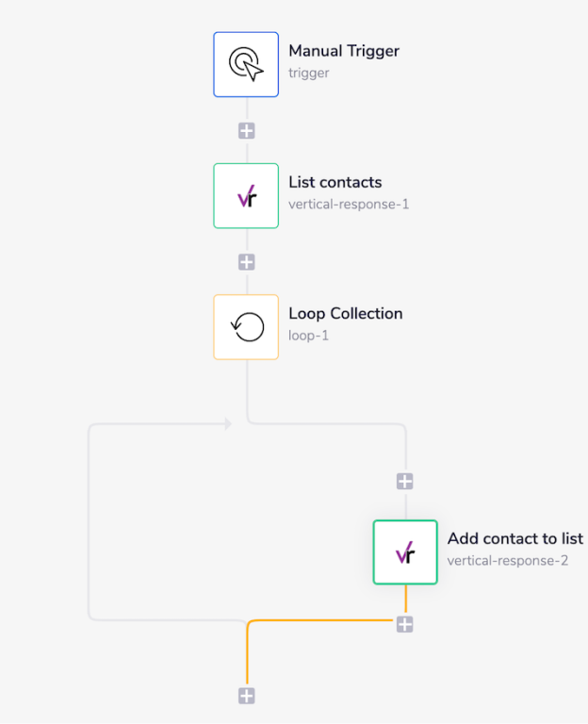Click the "Manual Trigger" title text
The width and height of the screenshot is (588, 724).
344,51
